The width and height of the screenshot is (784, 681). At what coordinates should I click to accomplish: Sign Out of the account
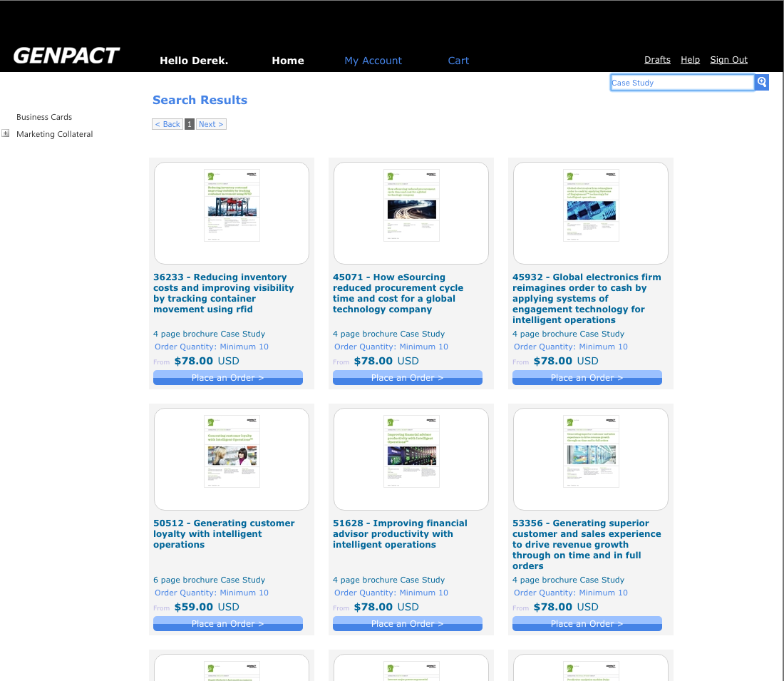tap(728, 60)
